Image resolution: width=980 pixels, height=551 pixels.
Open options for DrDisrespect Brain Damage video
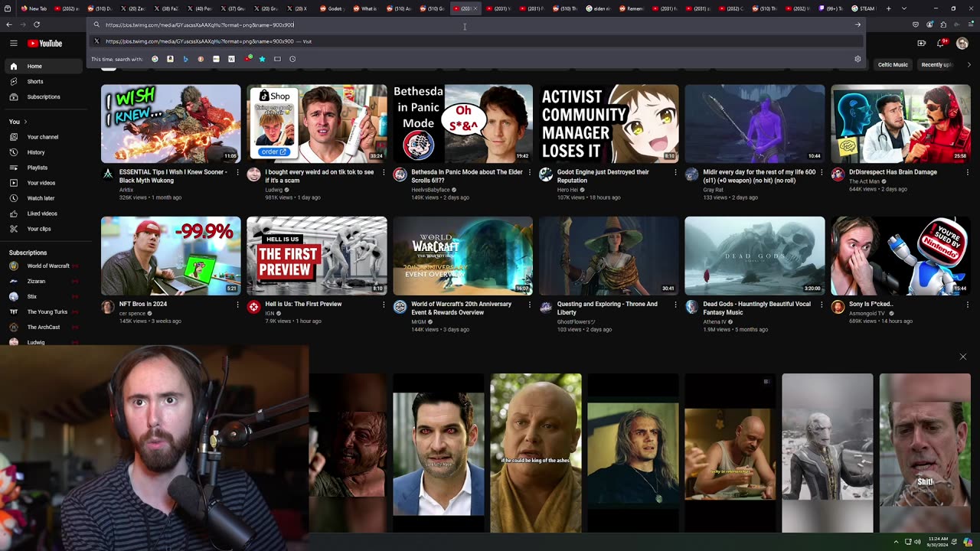click(x=967, y=173)
